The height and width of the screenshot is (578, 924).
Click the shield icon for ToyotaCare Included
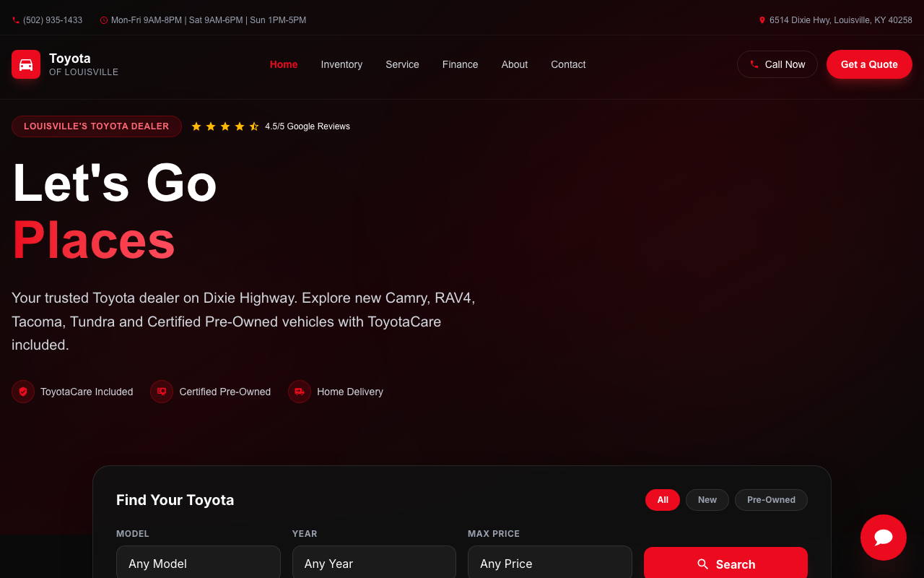[x=23, y=392]
